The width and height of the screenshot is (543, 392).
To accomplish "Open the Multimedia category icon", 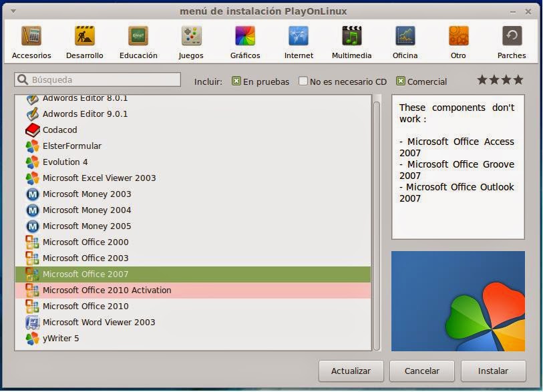I will pos(352,35).
